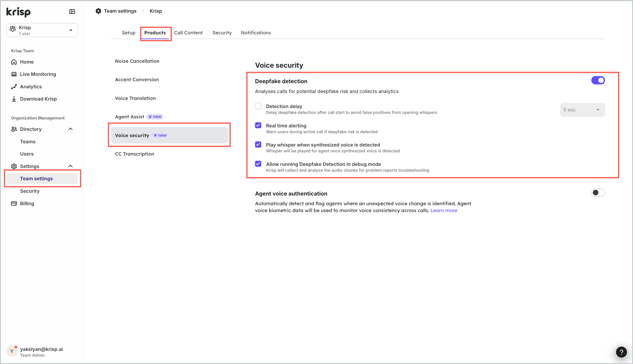The image size is (633, 364).
Task: Click the Live Monitoring screen icon
Action: (x=14, y=74)
